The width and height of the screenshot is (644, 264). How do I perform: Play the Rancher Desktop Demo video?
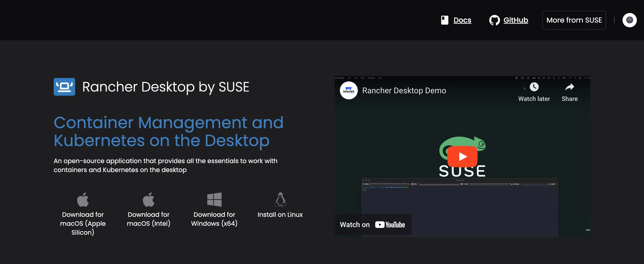(x=462, y=157)
